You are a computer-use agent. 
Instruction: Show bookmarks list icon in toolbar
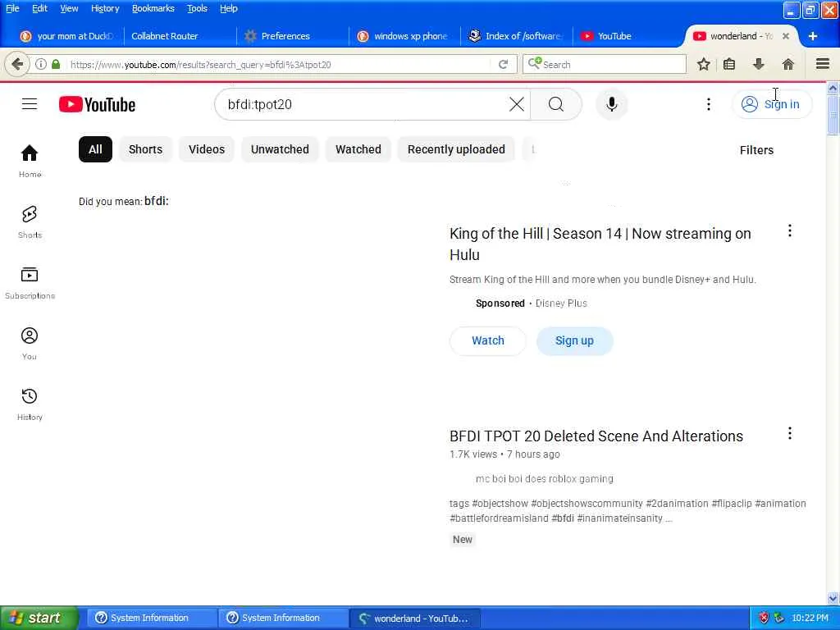[729, 64]
